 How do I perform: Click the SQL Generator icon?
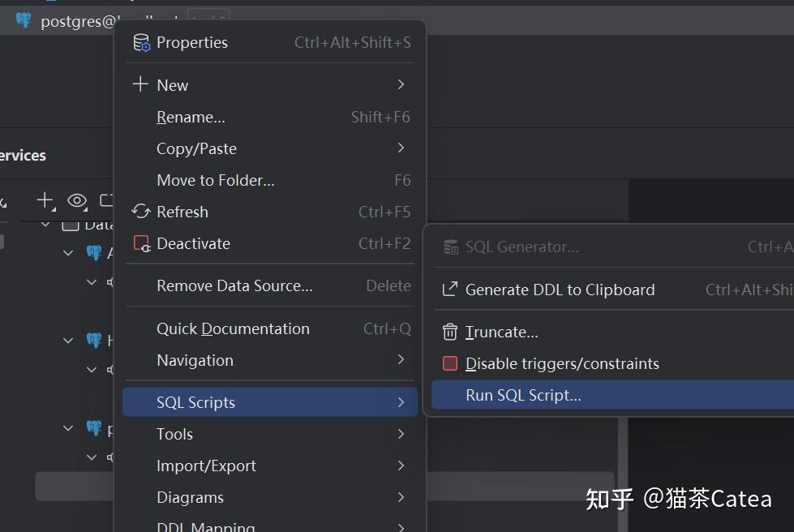[451, 247]
